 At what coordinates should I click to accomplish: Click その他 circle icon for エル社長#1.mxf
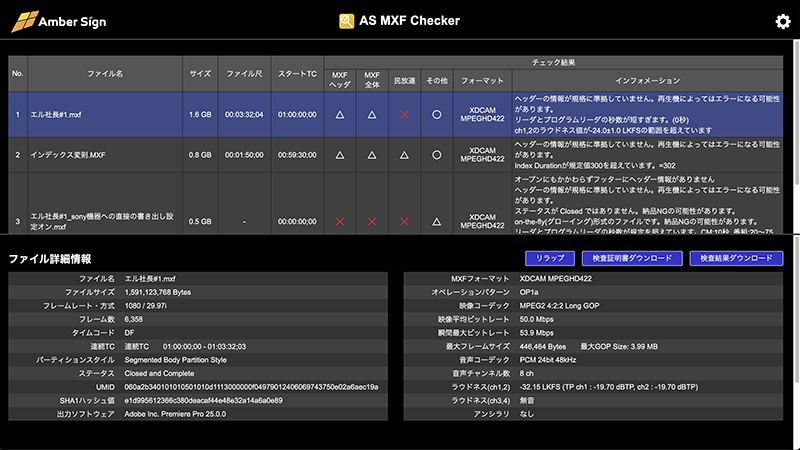[x=437, y=115]
